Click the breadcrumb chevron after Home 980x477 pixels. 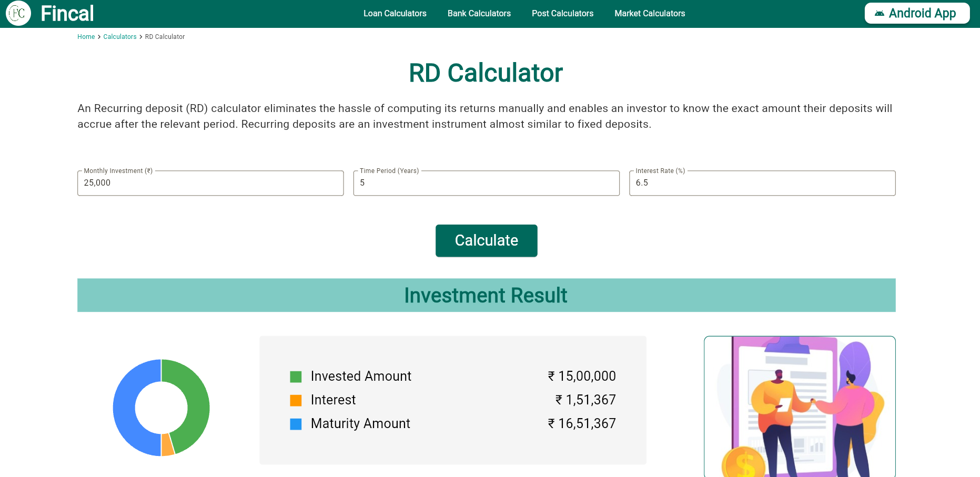99,37
